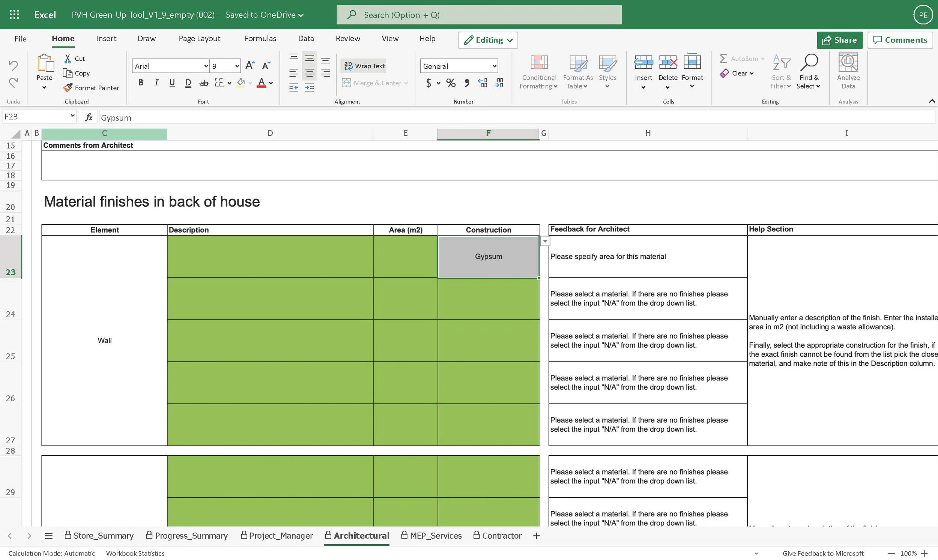Click the Percent Style icon
This screenshot has width=938, height=560.
pyautogui.click(x=451, y=83)
